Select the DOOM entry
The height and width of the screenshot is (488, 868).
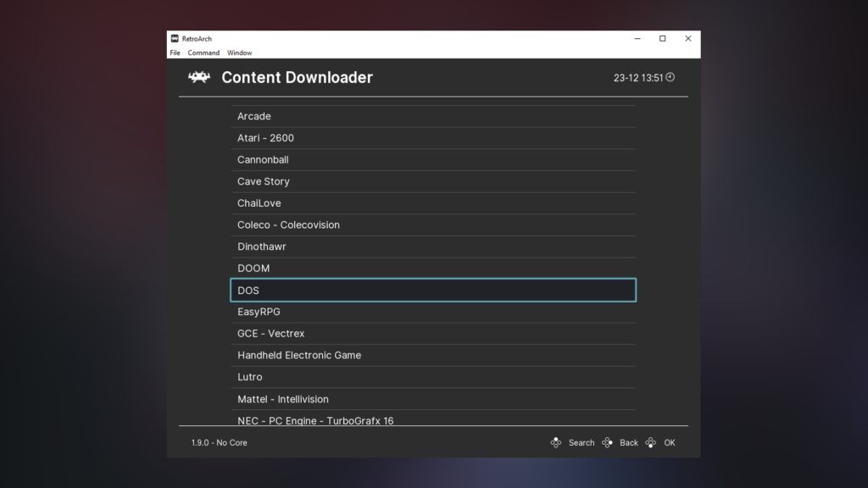(433, 269)
